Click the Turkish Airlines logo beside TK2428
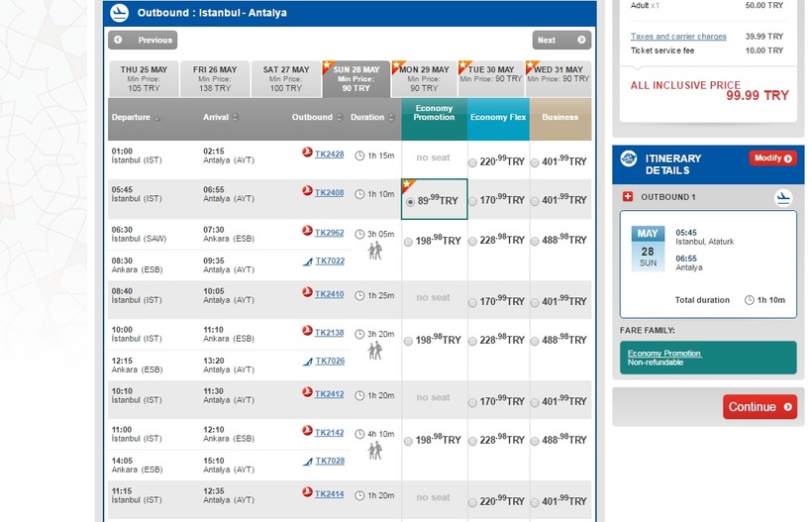812x522 pixels. click(307, 153)
